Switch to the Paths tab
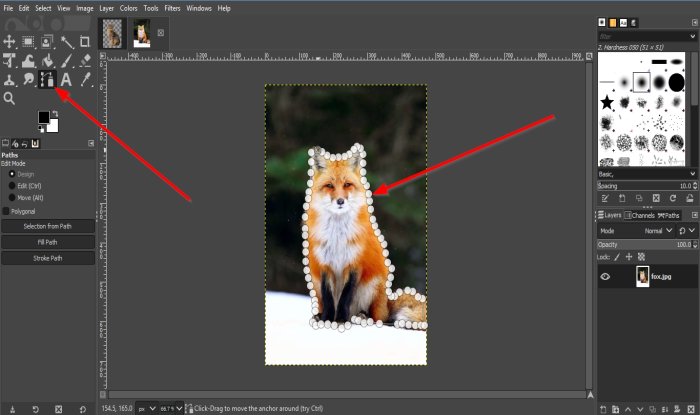The width and height of the screenshot is (700, 415). click(x=669, y=215)
